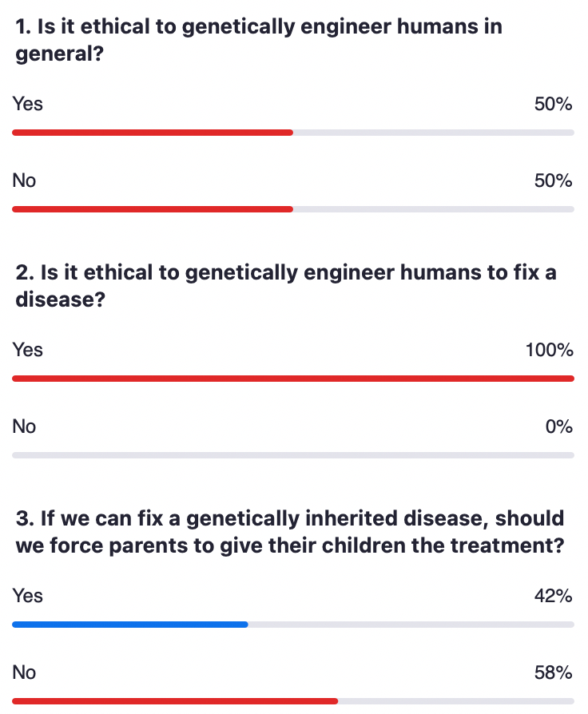Select the No label under question 3
Screen dimensions: 588x714
point(24,672)
